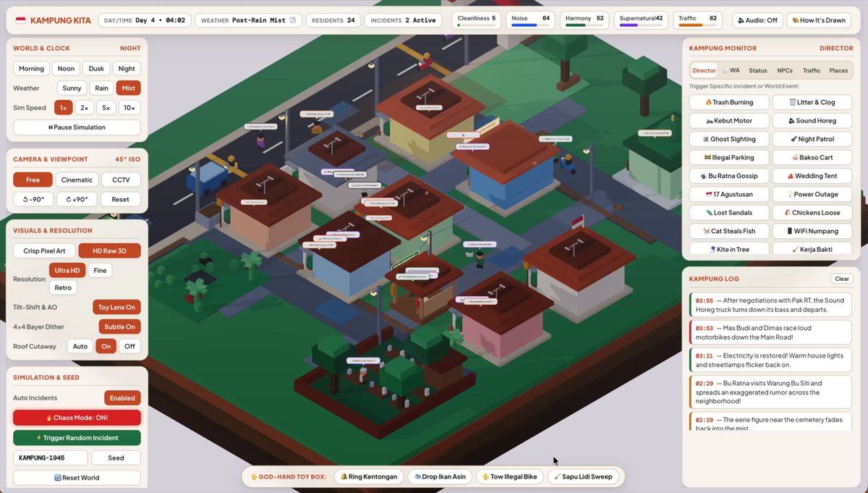This screenshot has height=493, width=868.
Task: Click the Noise level meter
Action: coord(531,20)
